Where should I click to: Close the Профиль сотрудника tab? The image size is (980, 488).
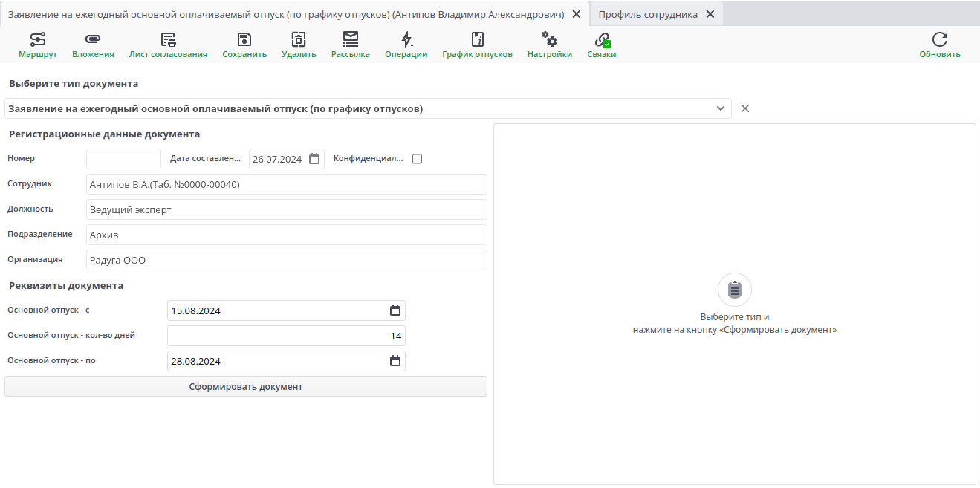[x=710, y=14]
